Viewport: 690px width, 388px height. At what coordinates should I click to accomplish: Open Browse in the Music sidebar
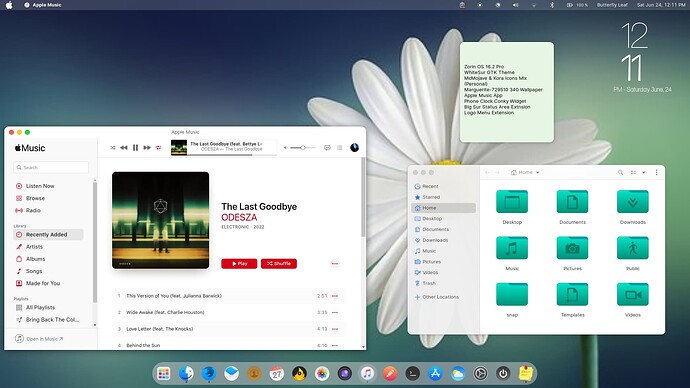pos(35,198)
